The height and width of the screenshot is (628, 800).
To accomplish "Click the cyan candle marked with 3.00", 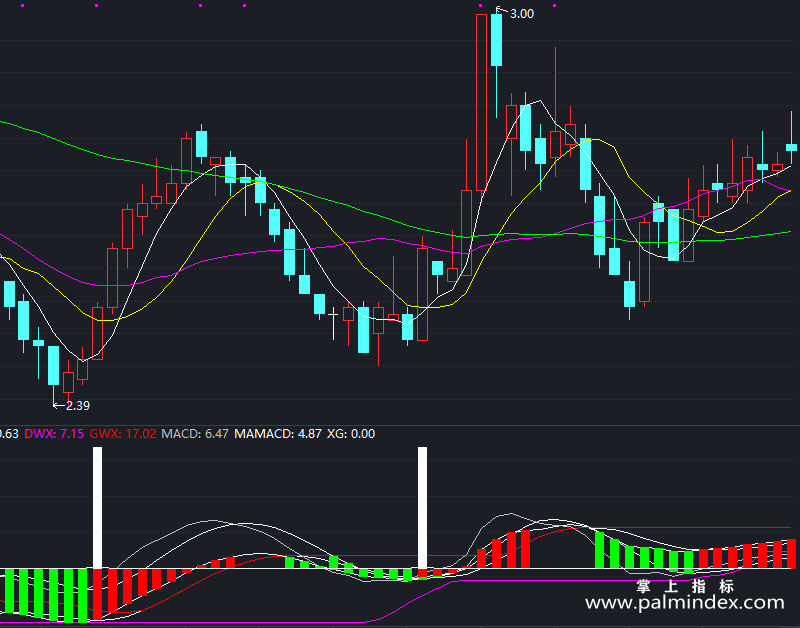I will point(496,40).
